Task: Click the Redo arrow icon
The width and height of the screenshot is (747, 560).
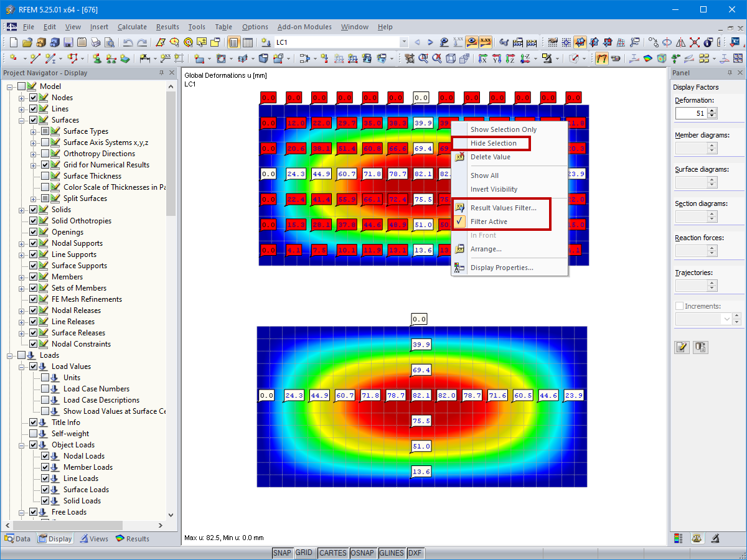Action: [x=142, y=42]
